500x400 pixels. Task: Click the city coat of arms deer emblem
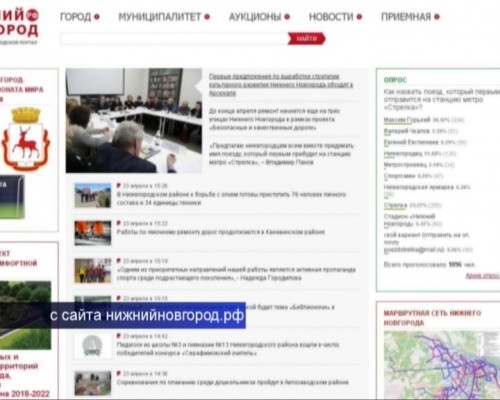pyautogui.click(x=26, y=139)
